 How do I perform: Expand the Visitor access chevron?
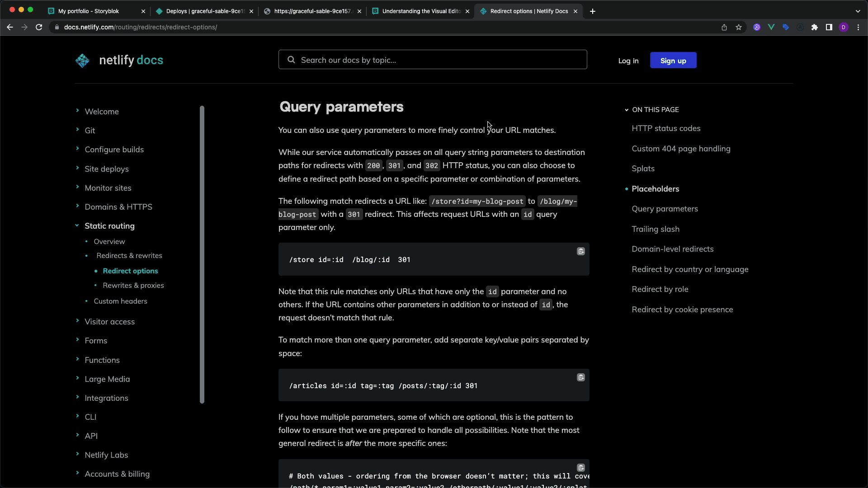(x=77, y=321)
